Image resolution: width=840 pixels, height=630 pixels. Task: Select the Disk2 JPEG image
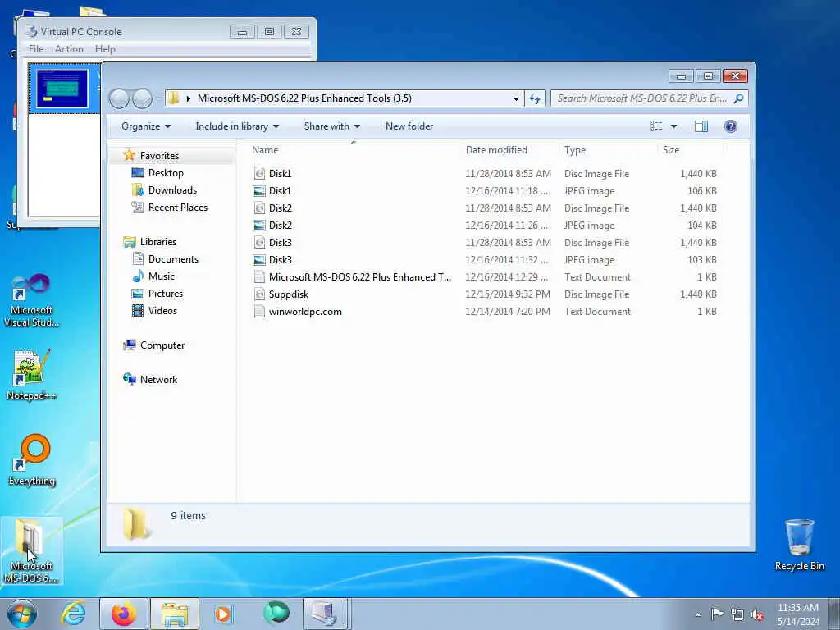pos(281,225)
